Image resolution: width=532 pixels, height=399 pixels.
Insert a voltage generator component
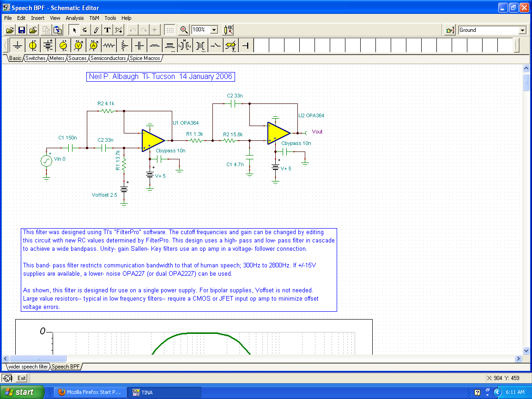coord(63,45)
